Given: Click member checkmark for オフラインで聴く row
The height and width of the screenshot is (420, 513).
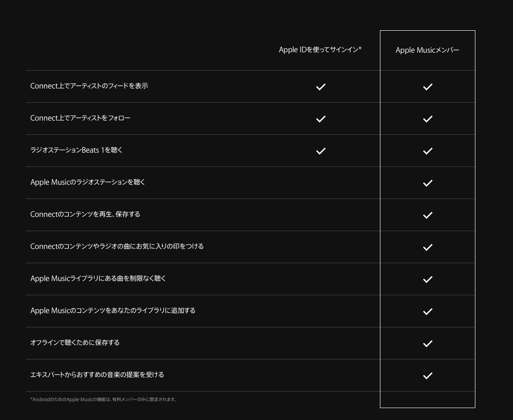Looking at the screenshot, I should pos(428,343).
